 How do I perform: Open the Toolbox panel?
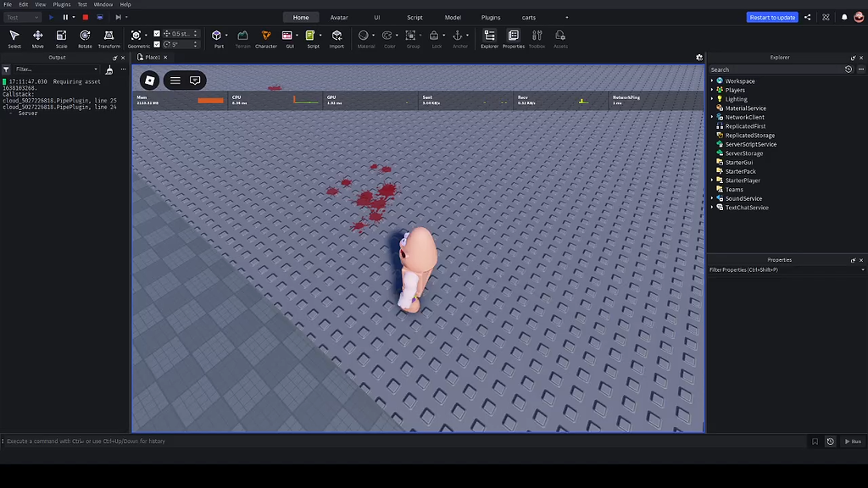[x=537, y=39]
